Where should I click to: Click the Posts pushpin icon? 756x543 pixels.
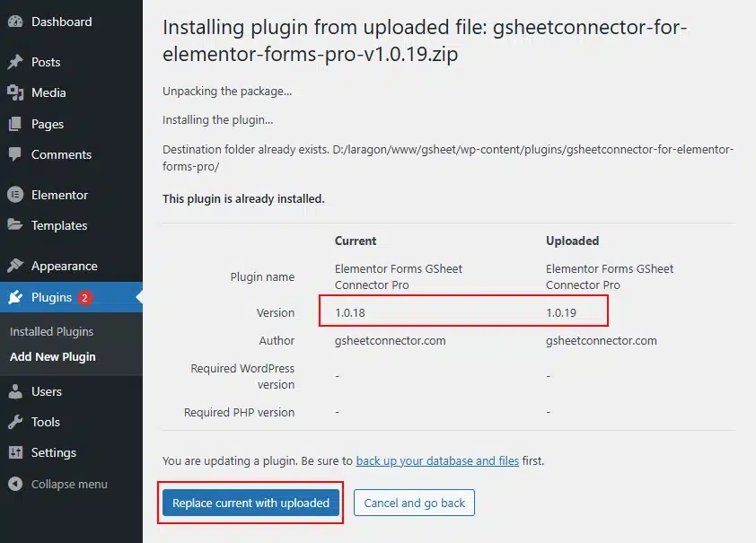pos(15,62)
